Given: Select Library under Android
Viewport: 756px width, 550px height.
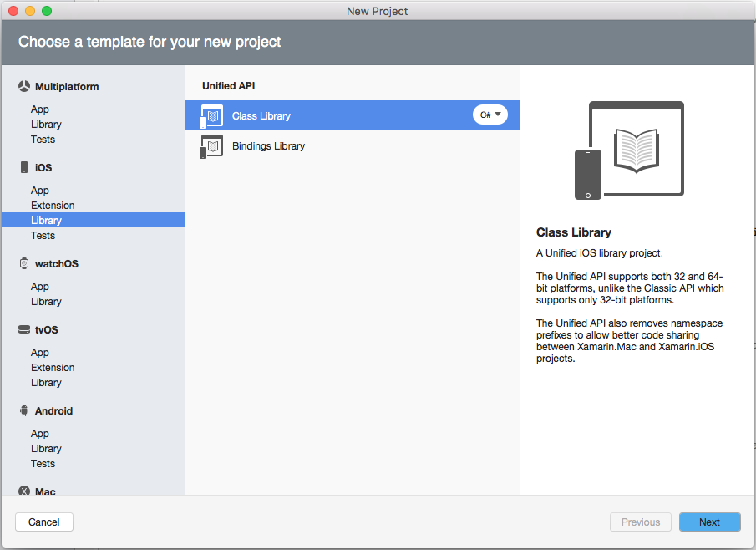Looking at the screenshot, I should coord(46,448).
